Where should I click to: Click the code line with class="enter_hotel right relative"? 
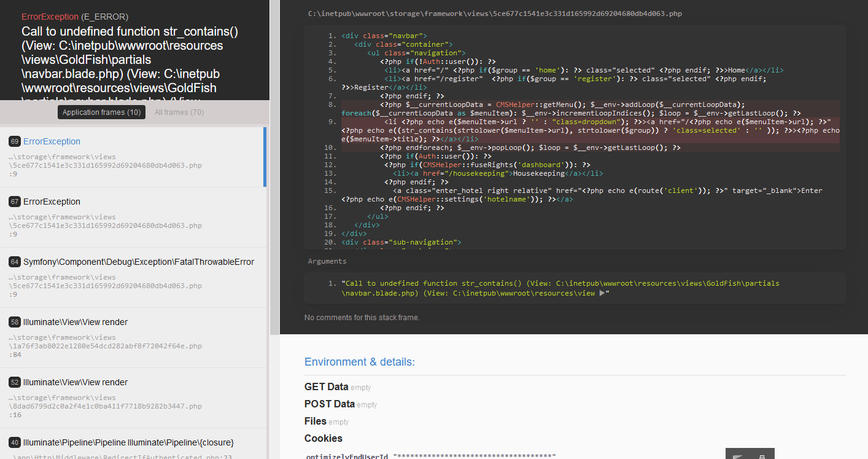click(582, 195)
